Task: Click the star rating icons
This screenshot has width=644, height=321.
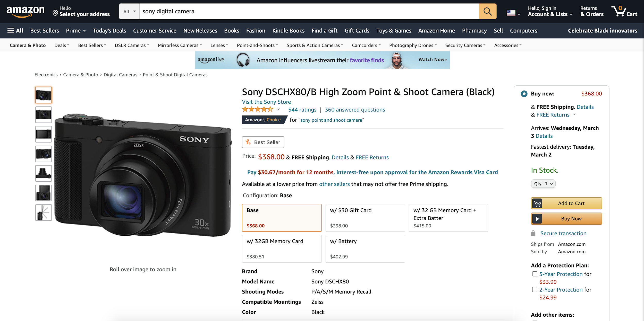Action: (258, 110)
